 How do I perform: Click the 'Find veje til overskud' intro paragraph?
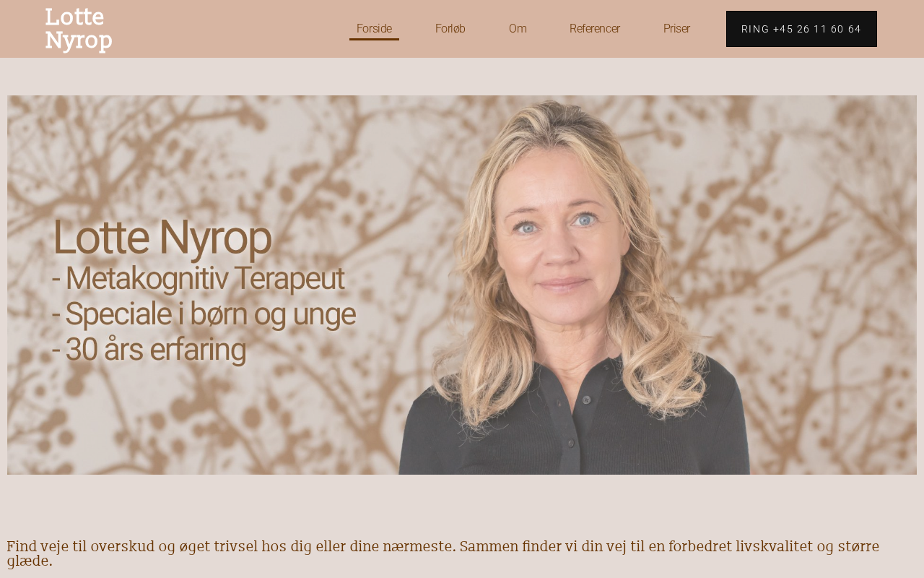(x=443, y=553)
